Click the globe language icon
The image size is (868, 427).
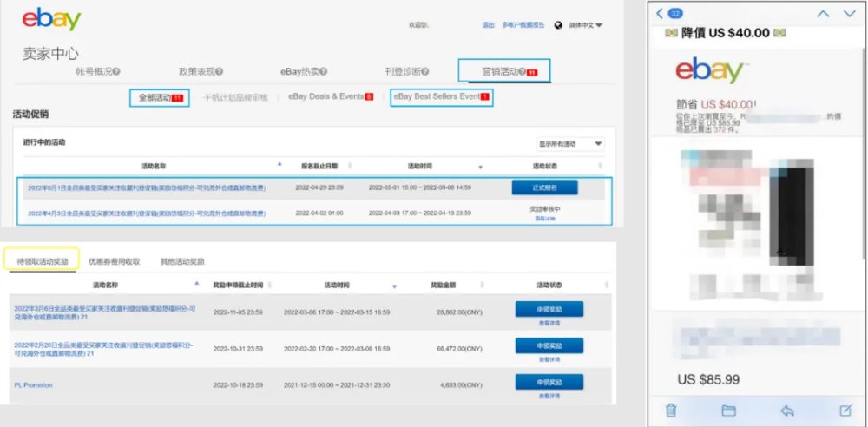coord(558,25)
